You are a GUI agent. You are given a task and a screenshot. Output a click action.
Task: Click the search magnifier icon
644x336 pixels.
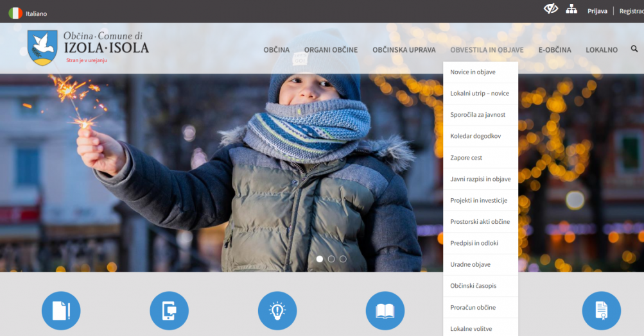point(634,49)
